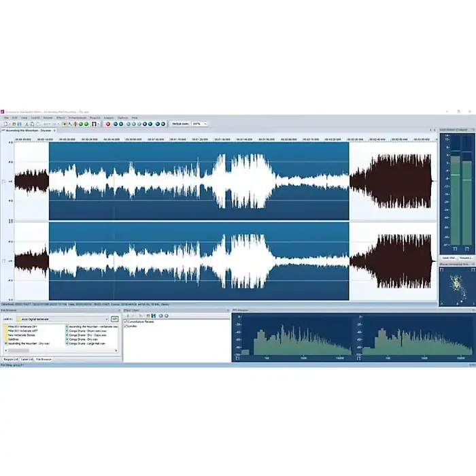
Task: Click the left level meter reset icon
Action: pos(455,249)
